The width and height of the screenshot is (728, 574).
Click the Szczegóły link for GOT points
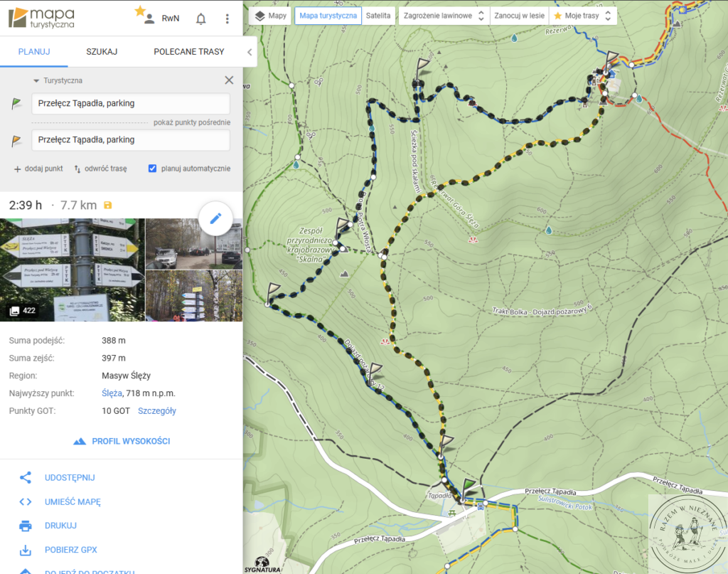point(157,410)
